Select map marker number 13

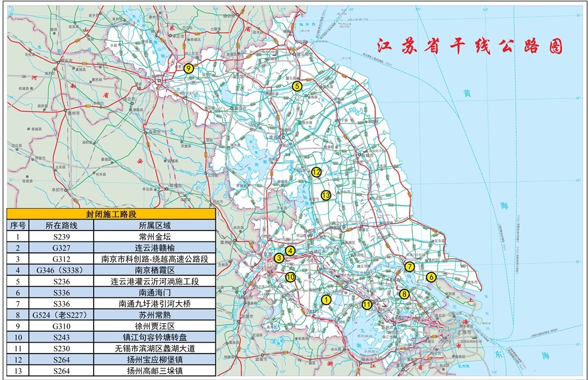326,195
